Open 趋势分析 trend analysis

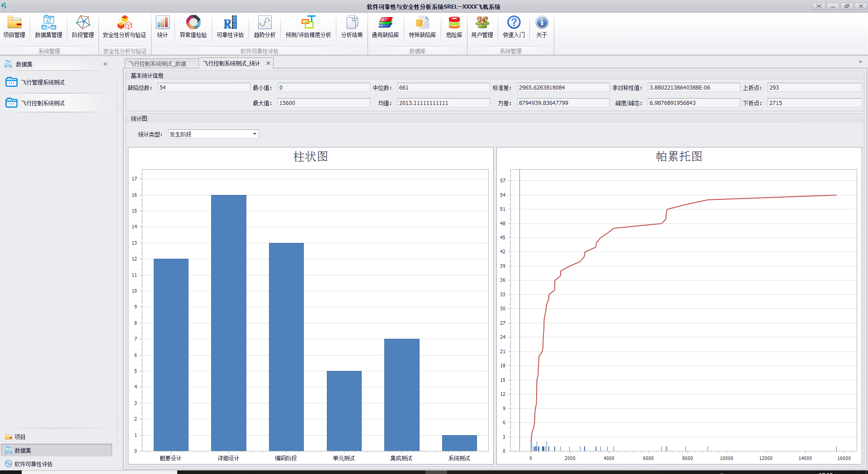[264, 27]
